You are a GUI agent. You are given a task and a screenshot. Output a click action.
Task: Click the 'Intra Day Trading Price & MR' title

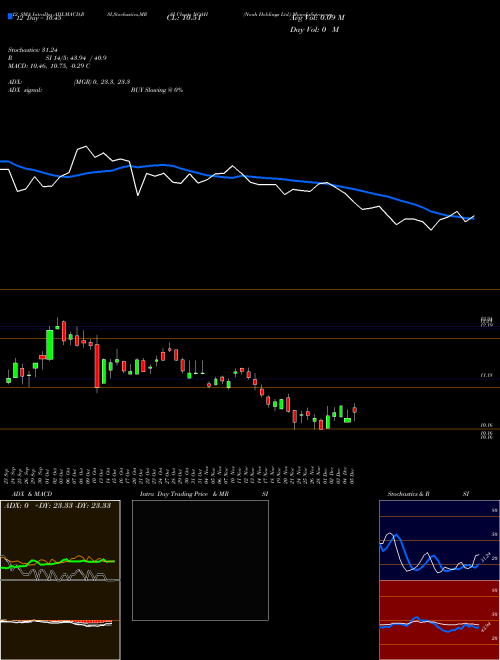click(185, 494)
